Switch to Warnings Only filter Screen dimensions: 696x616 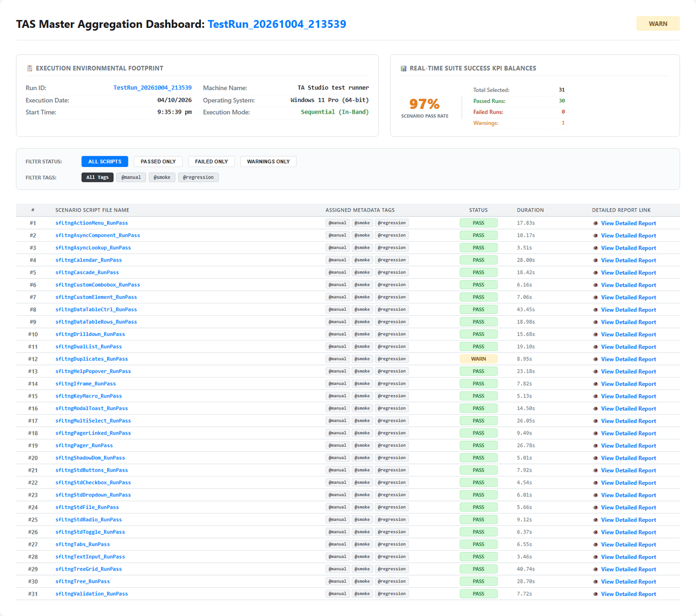pyautogui.click(x=268, y=161)
